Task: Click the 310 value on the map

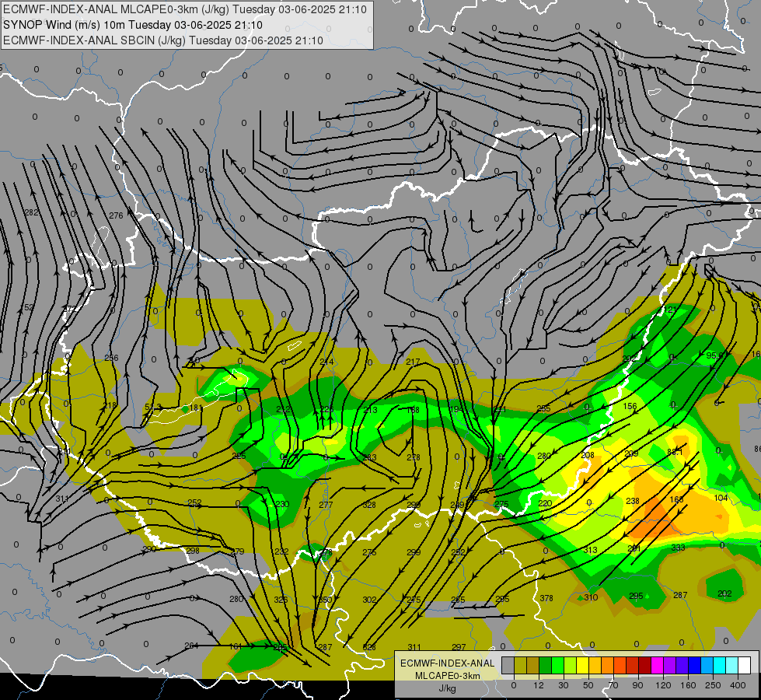Action: pos(591,597)
